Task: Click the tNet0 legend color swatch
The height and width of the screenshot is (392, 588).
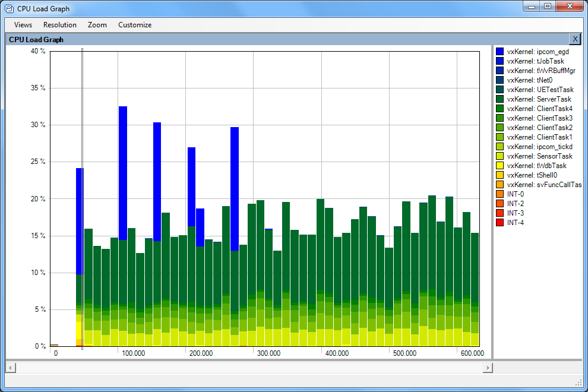Action: pos(500,80)
